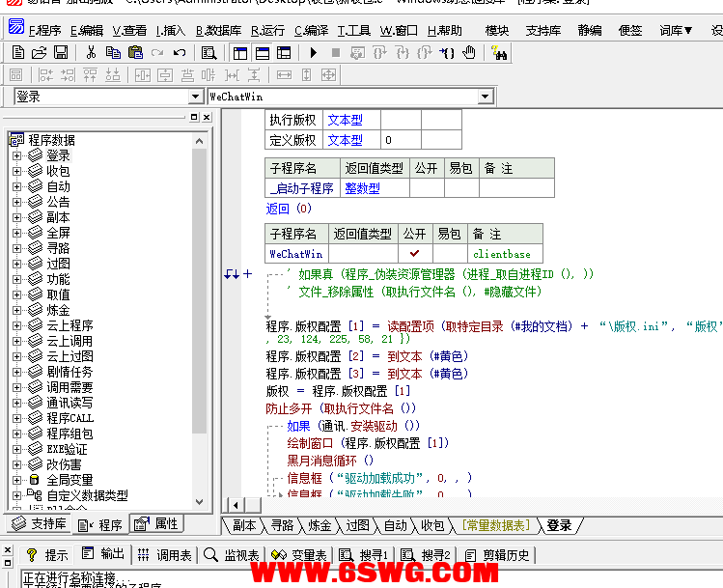Click the 整数型 return type link
Viewport: 723px width, 588px height.
point(362,188)
